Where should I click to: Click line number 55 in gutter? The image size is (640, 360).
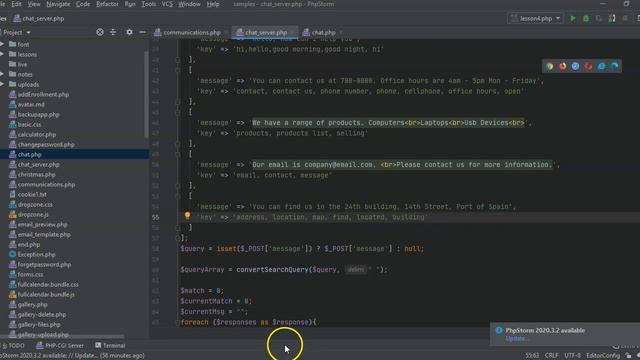tap(156, 217)
